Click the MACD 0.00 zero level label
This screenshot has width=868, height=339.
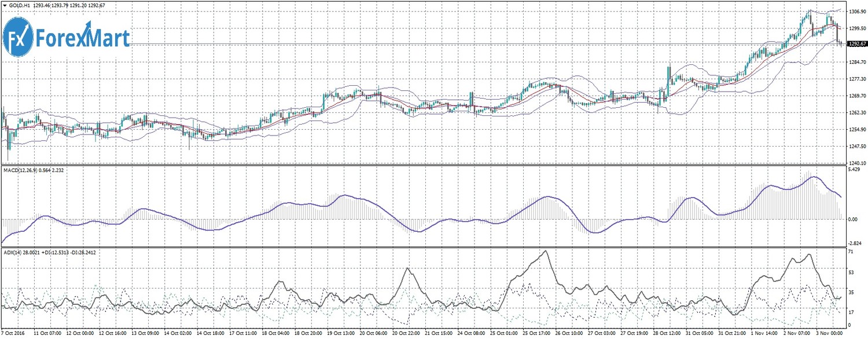click(852, 219)
